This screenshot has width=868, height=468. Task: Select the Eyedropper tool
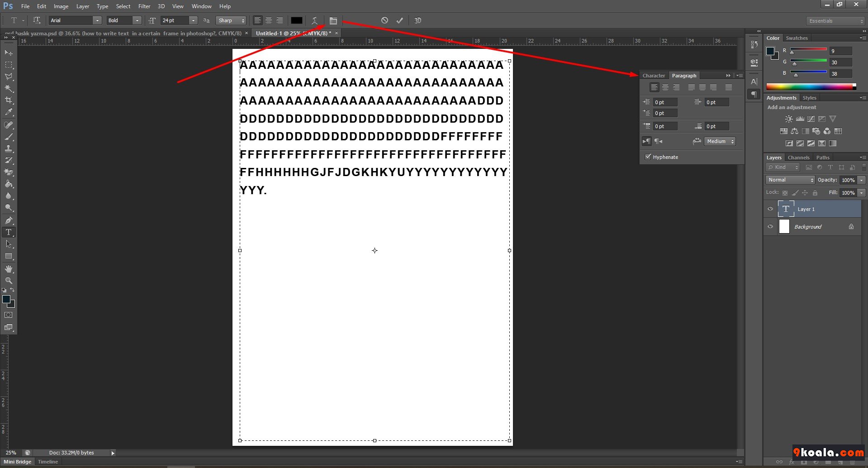(9, 112)
